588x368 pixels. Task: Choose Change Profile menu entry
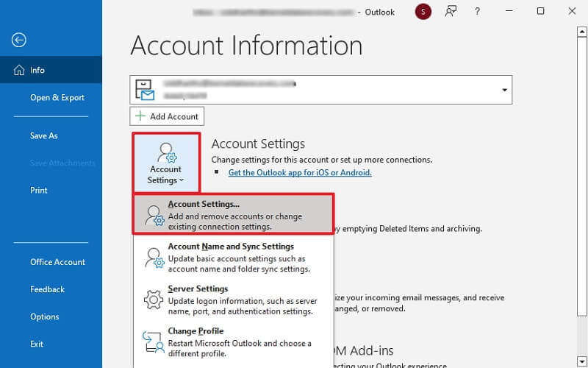point(233,342)
